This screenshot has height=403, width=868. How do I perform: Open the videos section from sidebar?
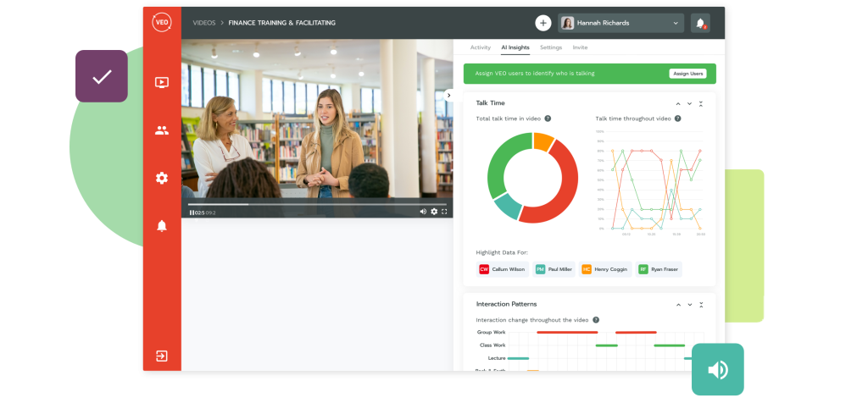(x=162, y=83)
